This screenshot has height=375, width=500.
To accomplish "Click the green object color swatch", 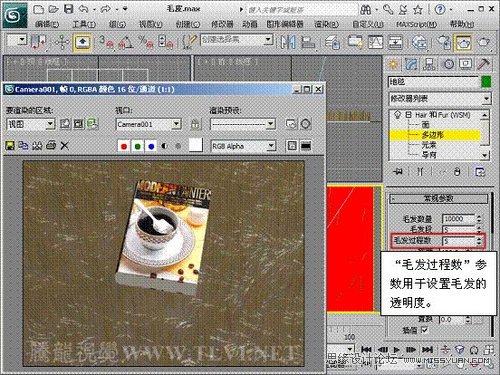I will (x=486, y=82).
